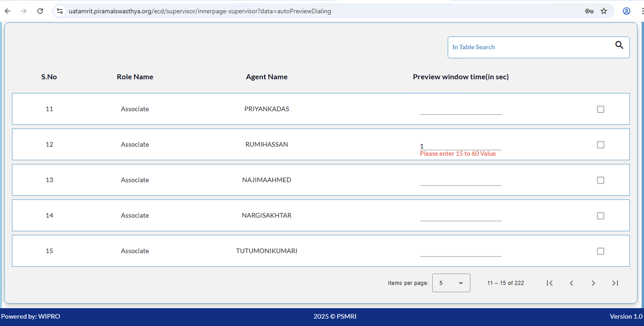Go to the next page of results
The image size is (644, 326).
click(x=593, y=283)
